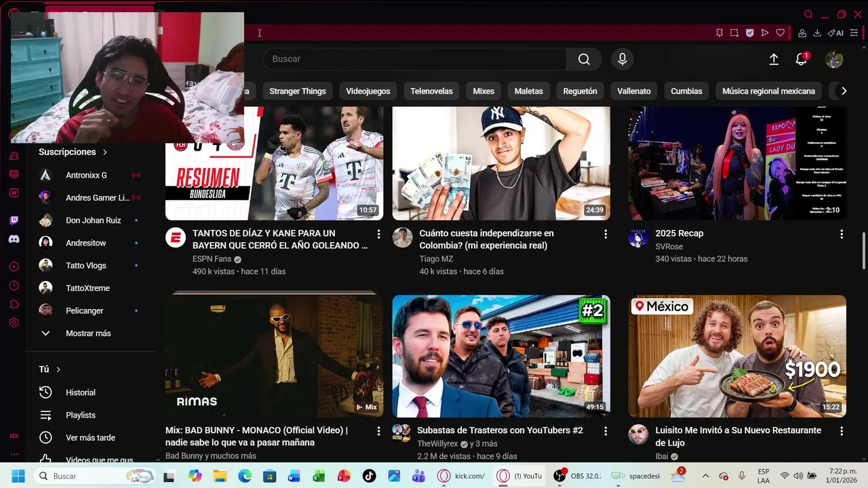The image size is (868, 488).
Task: Open the YouTube account avatar menu
Action: pyautogui.click(x=833, y=60)
